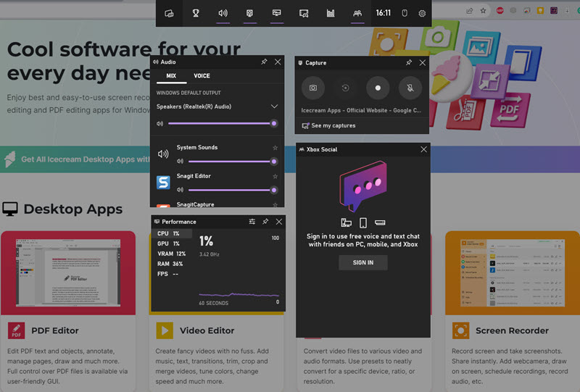Click the Video Editor title link

click(207, 330)
